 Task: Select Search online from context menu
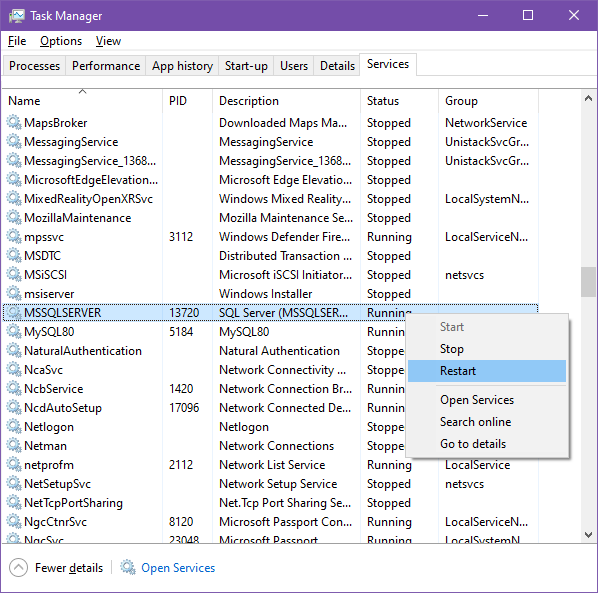[x=487, y=422]
